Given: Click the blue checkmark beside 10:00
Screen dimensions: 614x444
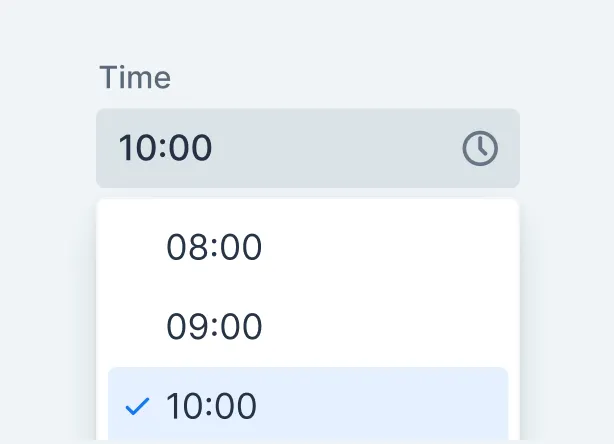Looking at the screenshot, I should 137,406.
